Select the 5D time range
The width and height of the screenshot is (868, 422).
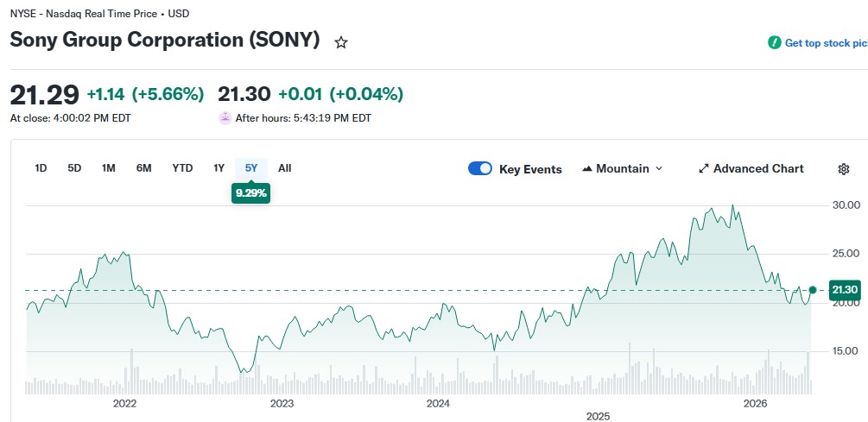pyautogui.click(x=74, y=168)
